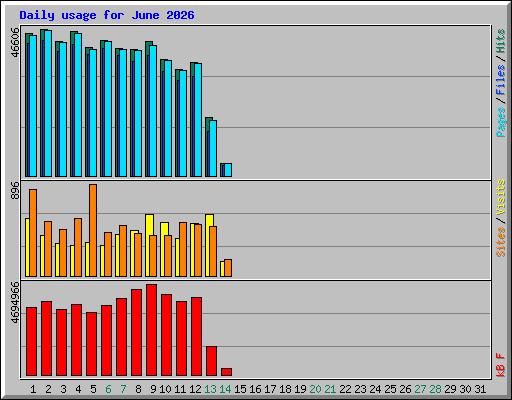512x400 pixels.
Task: Click day label 12 on the x-axis
Action: (x=195, y=389)
